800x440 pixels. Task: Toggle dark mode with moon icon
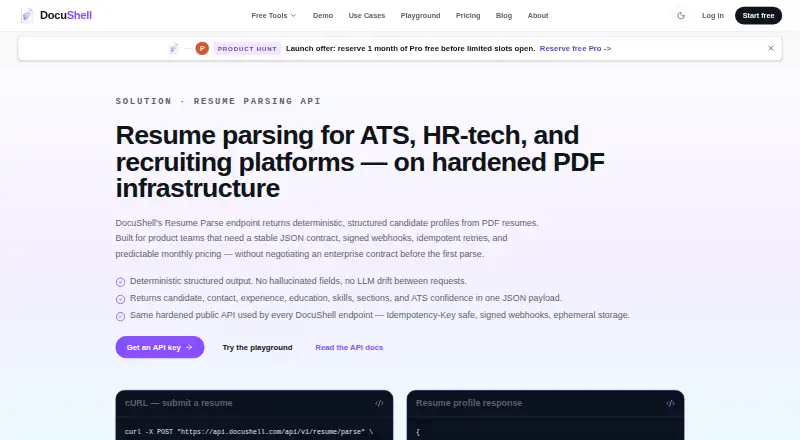point(681,16)
